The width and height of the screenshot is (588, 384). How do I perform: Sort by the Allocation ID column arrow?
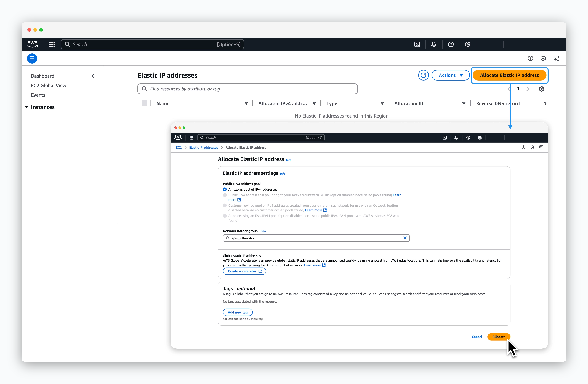click(464, 103)
